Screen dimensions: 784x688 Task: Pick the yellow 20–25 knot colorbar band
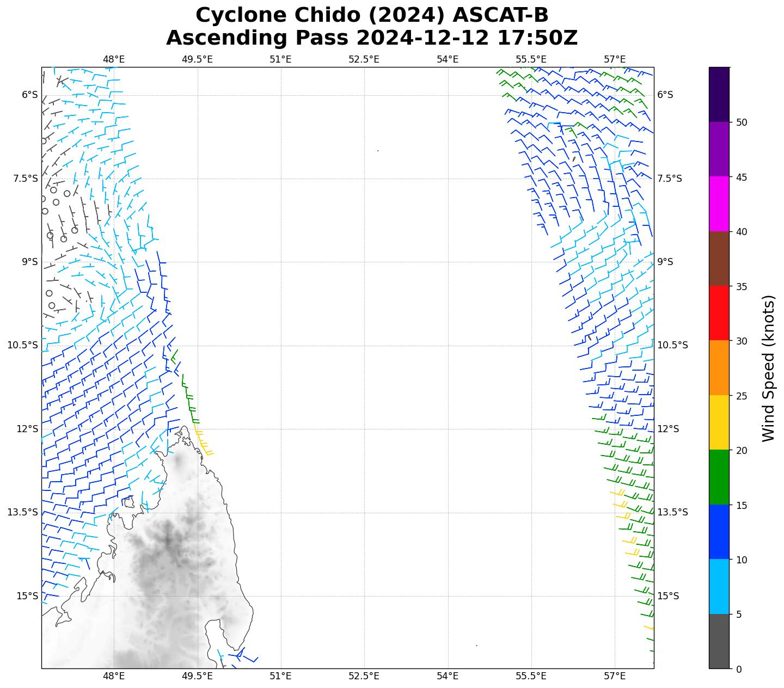(x=719, y=422)
